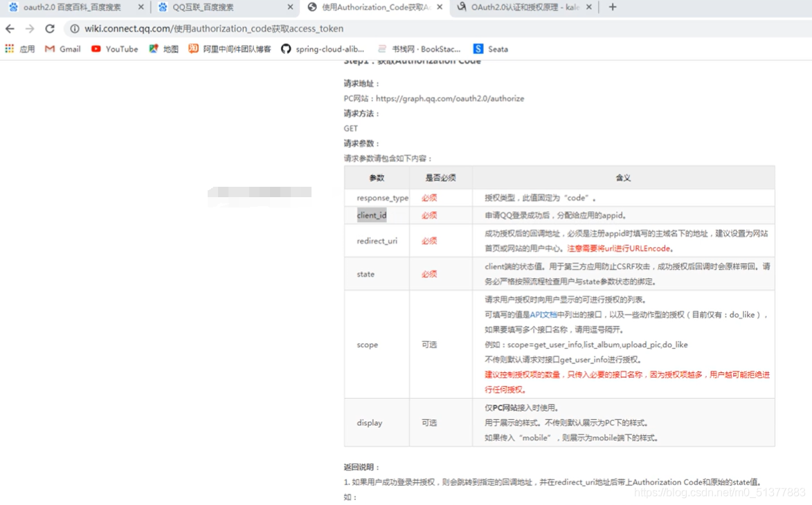Click the site info icon in address bar
This screenshot has height=505, width=812.
point(75,28)
